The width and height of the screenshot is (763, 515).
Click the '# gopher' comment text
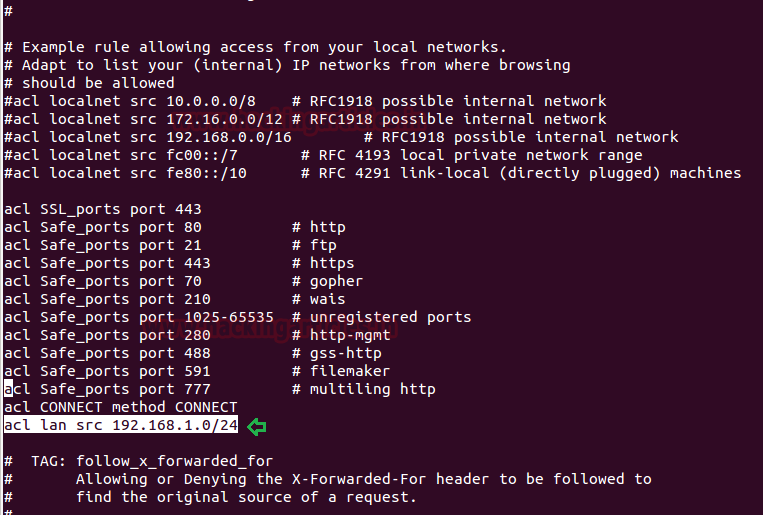[x=327, y=281]
